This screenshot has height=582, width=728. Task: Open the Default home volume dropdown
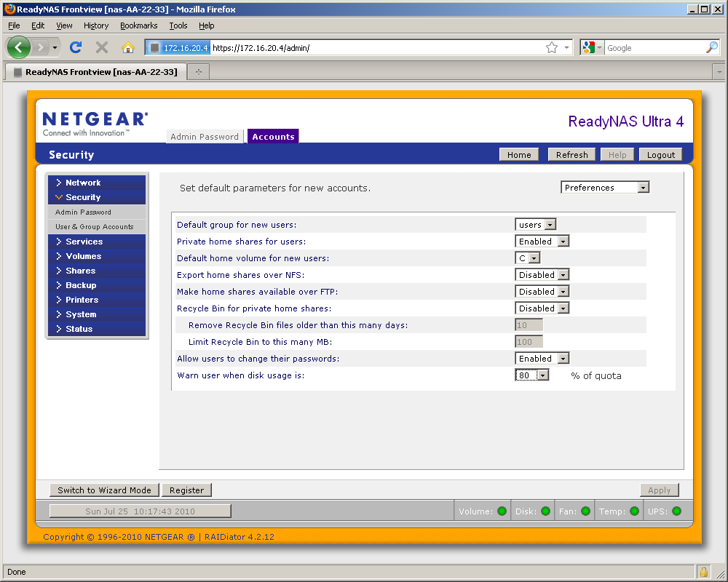(x=527, y=258)
